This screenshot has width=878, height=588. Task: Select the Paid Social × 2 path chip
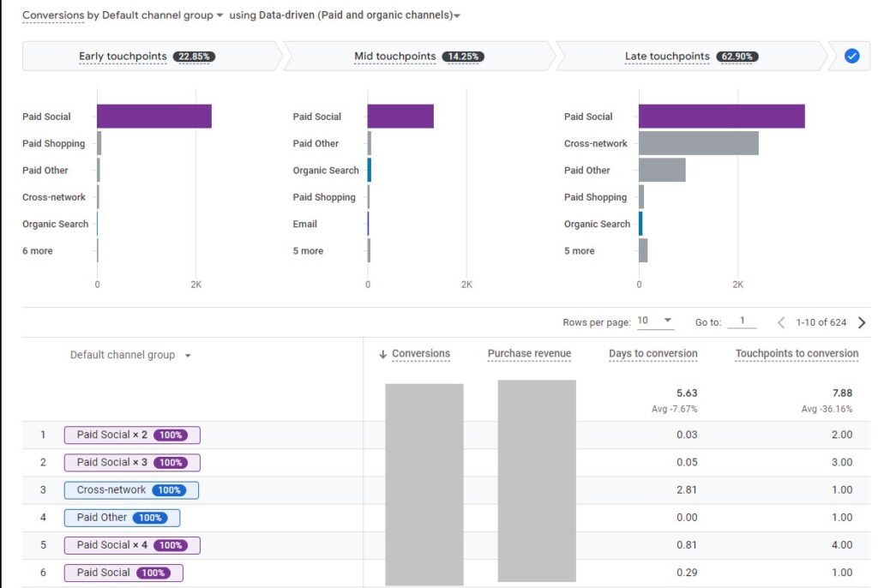point(132,435)
